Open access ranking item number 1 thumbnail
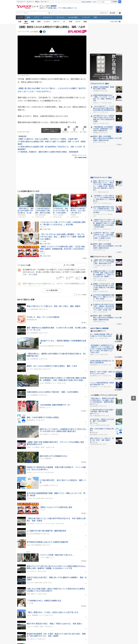This screenshot has height=644, width=138. pyautogui.click(x=119, y=89)
